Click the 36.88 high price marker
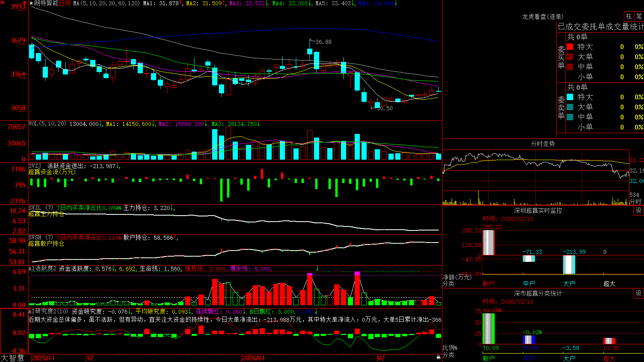Viewport: 644px width, 362px height. (324, 42)
